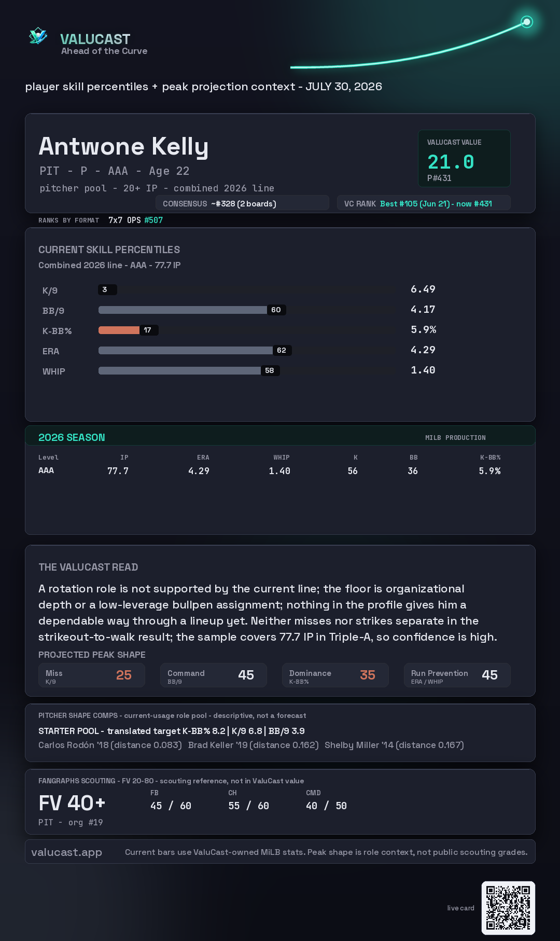Click the 7x7 OPS #507 rank
Viewport: 560px width, 941px height.
(135, 220)
